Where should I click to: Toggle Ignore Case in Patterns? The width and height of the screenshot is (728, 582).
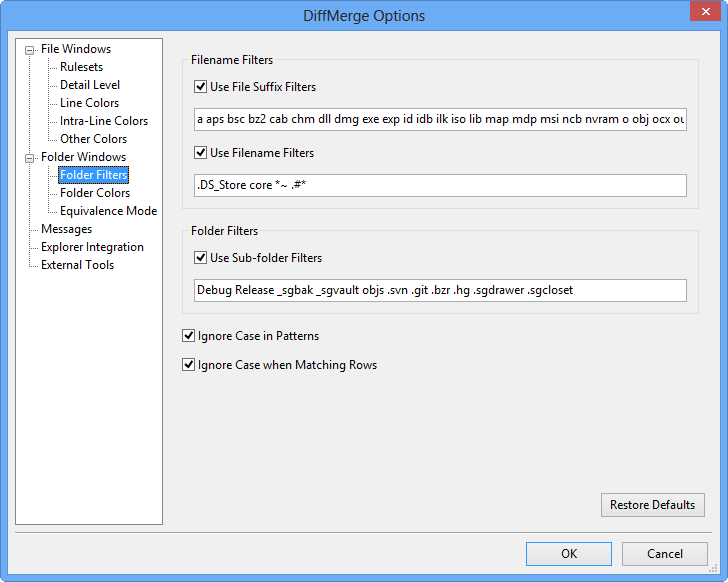click(x=189, y=335)
